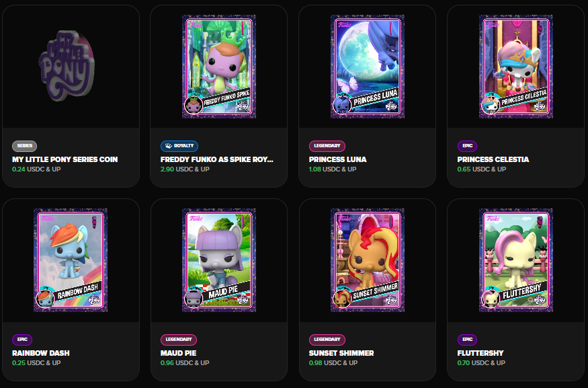Open the Princess Luna card artwork
The height and width of the screenshot is (388, 588).
(368, 67)
